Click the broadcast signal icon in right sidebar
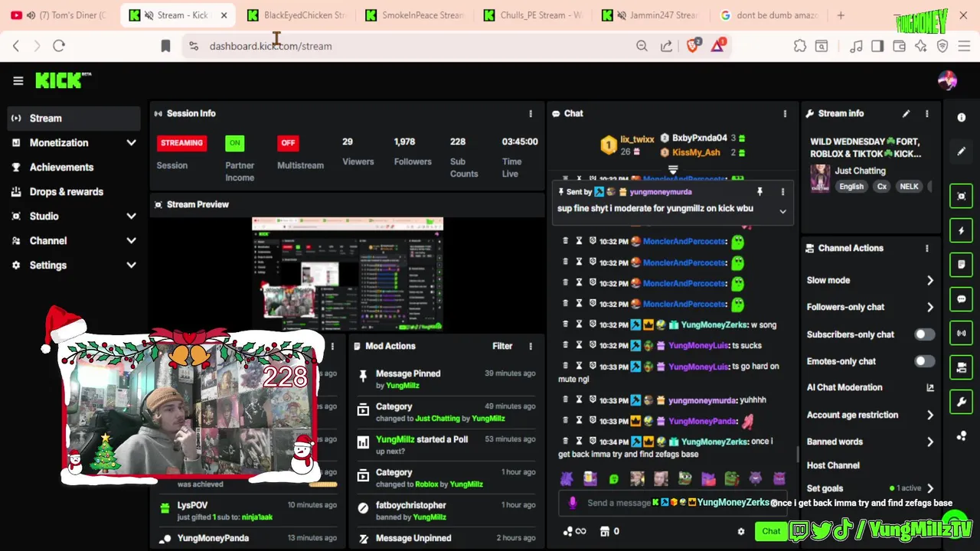The height and width of the screenshot is (551, 980). pos(962,334)
